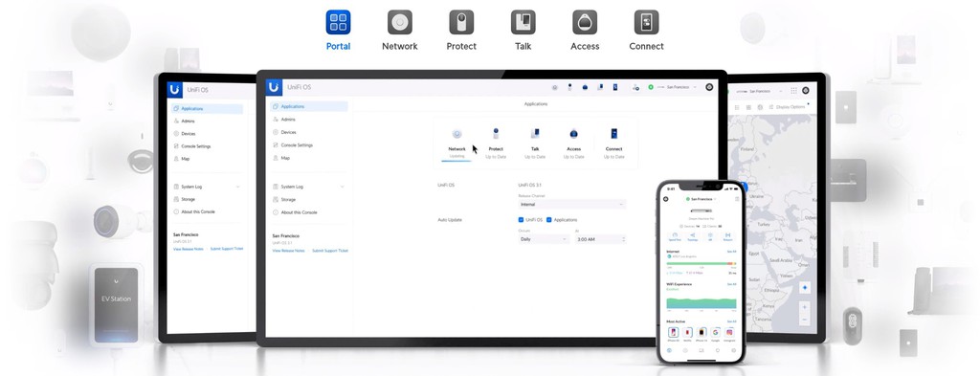Click the Talk icon in the top banner
The height and width of the screenshot is (376, 980).
tap(523, 23)
